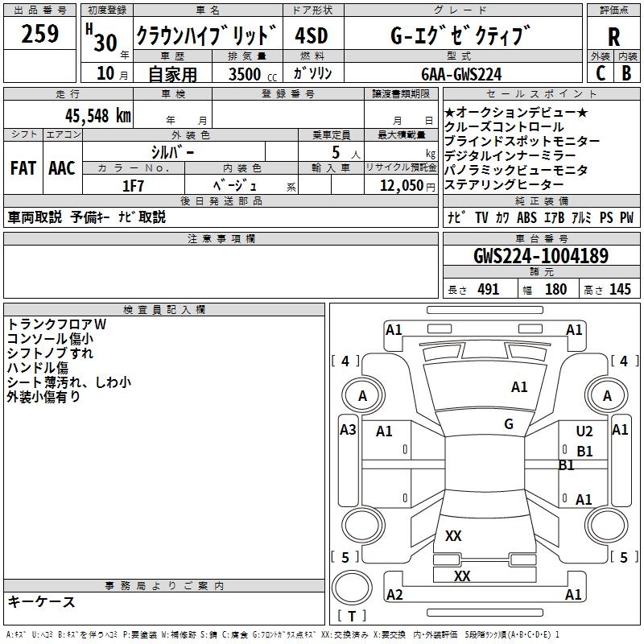
Task: Click the lot number 259
Action: coord(39,34)
